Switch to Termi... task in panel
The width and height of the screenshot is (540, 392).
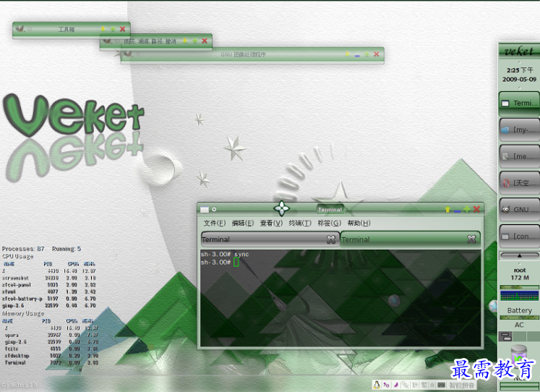519,103
